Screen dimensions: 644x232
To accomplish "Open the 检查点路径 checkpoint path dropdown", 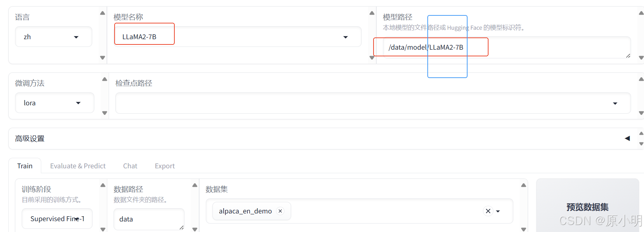I will pyautogui.click(x=373, y=103).
